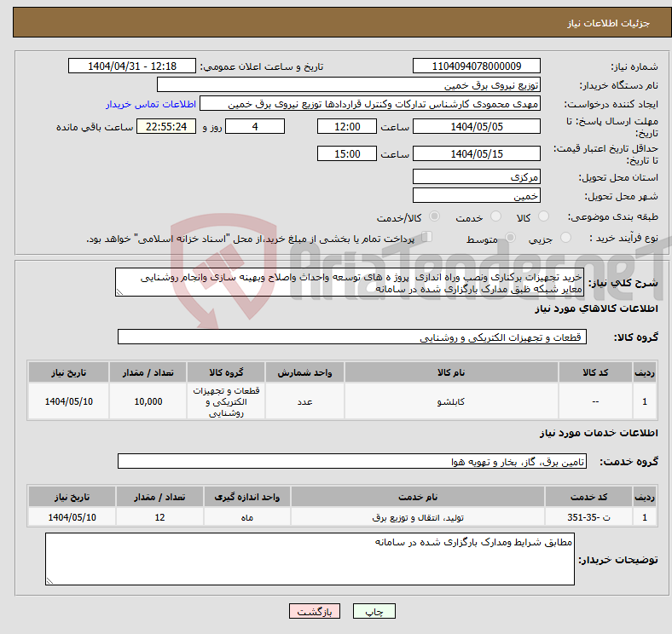This screenshot has width=672, height=634.
Task: Click the resize handle of description textarea
Action: [119, 292]
